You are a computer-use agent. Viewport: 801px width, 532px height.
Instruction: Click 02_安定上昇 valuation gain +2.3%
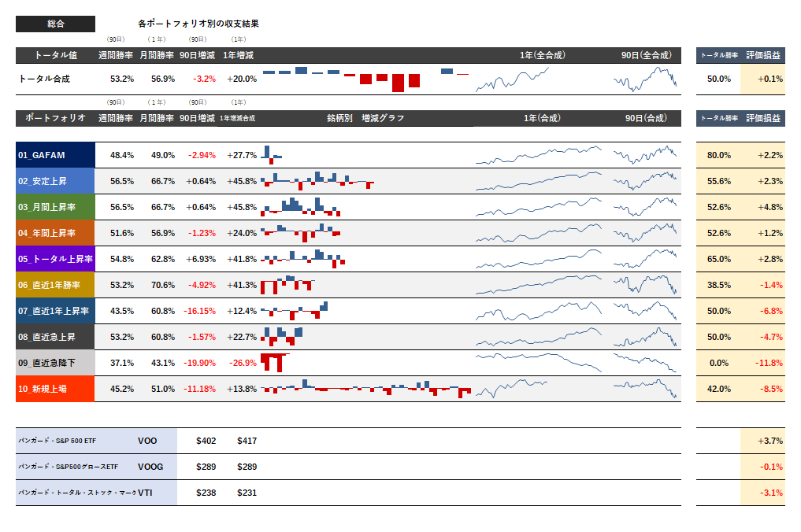pos(770,181)
